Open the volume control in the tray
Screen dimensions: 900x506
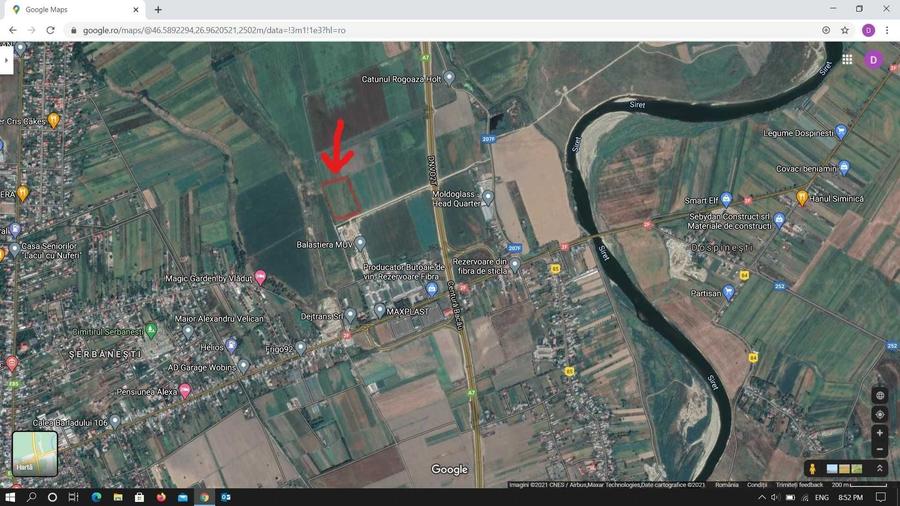tap(775, 497)
